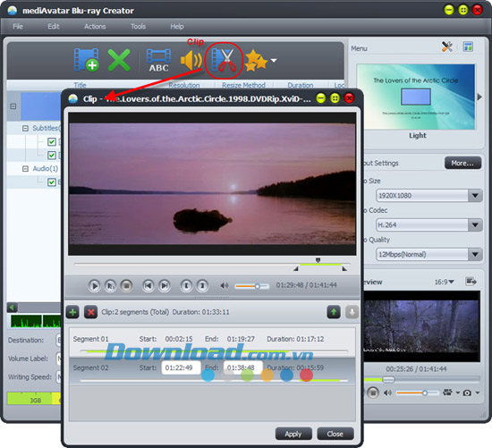Open the Help menu
This screenshot has width=492, height=448.
click(x=177, y=26)
